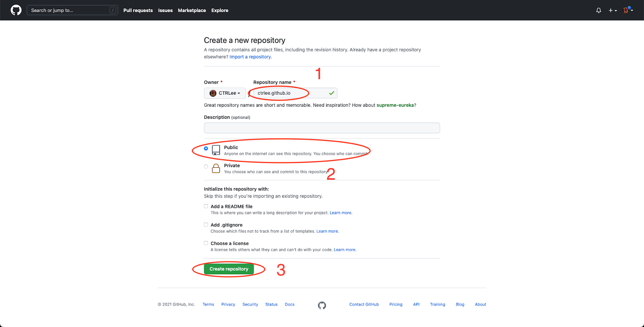Open the footer Security link
Screen dimensions: 644x327
(250, 304)
